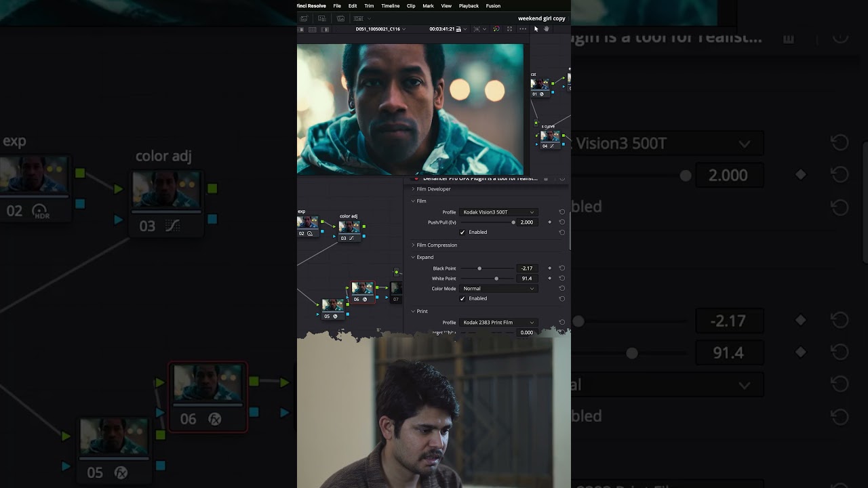Add keyframe for Push/Pull (Ev)
This screenshot has width=868, height=488.
click(x=549, y=222)
